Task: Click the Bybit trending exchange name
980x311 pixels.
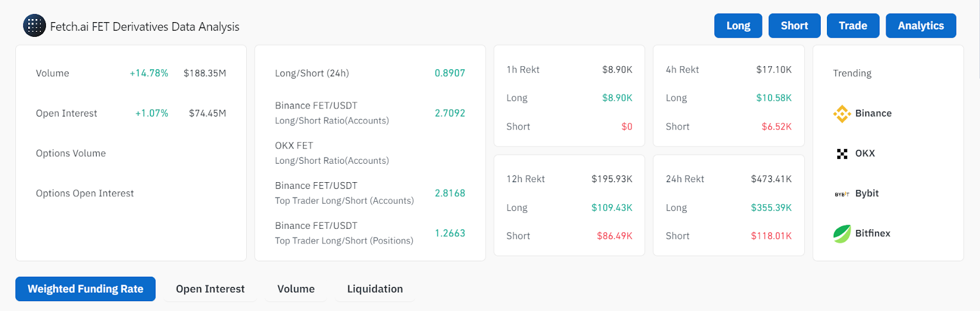Action: (867, 193)
